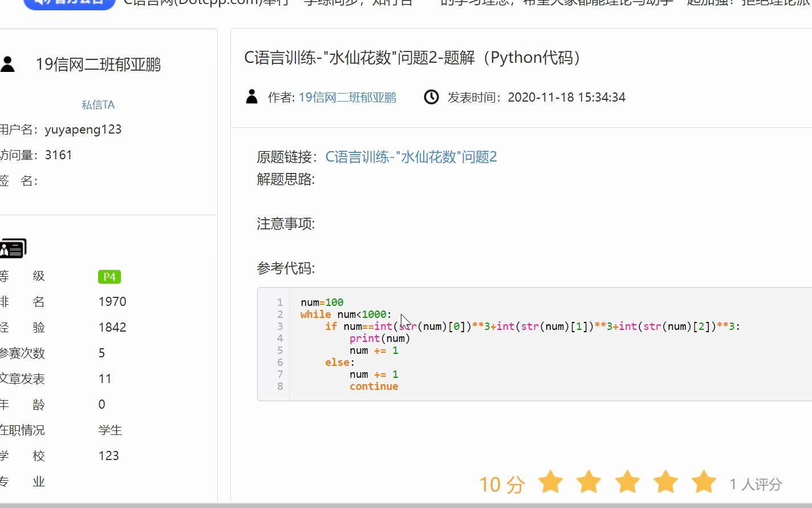Image resolution: width=812 pixels, height=508 pixels.
Task: Click the article title heading
Action: tap(413, 58)
